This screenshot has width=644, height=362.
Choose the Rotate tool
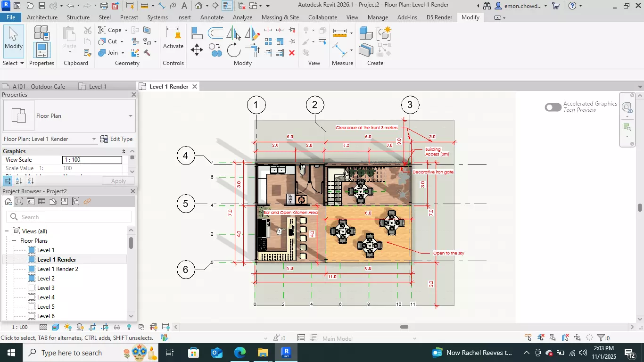pos(234,49)
